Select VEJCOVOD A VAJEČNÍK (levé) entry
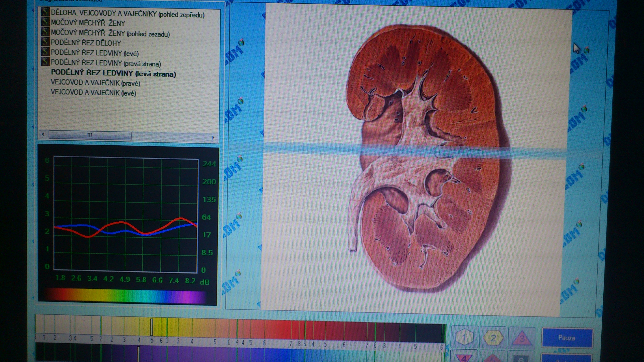Image resolution: width=644 pixels, height=362 pixels. [x=94, y=93]
